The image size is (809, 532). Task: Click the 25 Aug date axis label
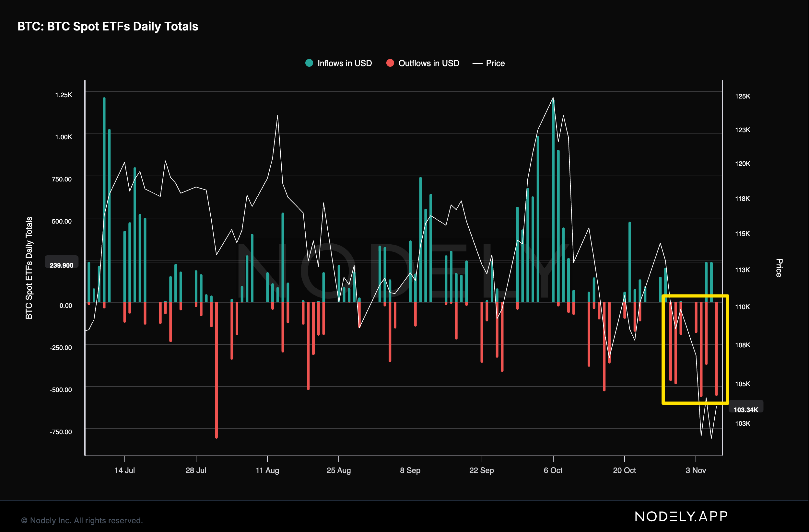coord(339,470)
